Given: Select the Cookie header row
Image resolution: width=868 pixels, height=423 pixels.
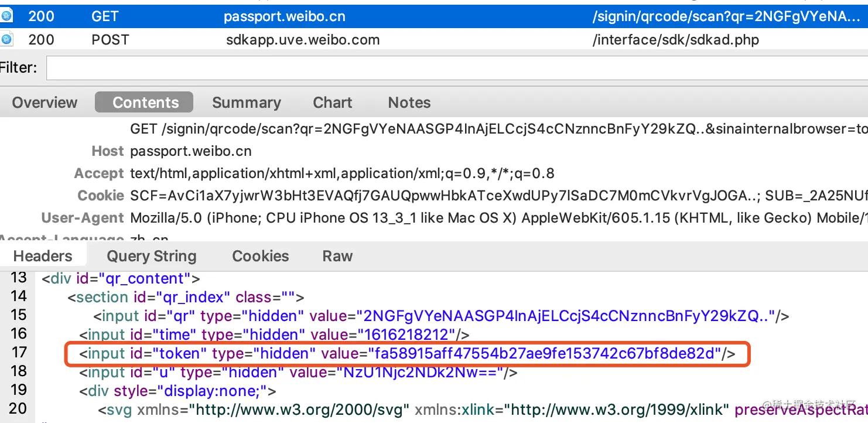Looking at the screenshot, I should point(410,196).
